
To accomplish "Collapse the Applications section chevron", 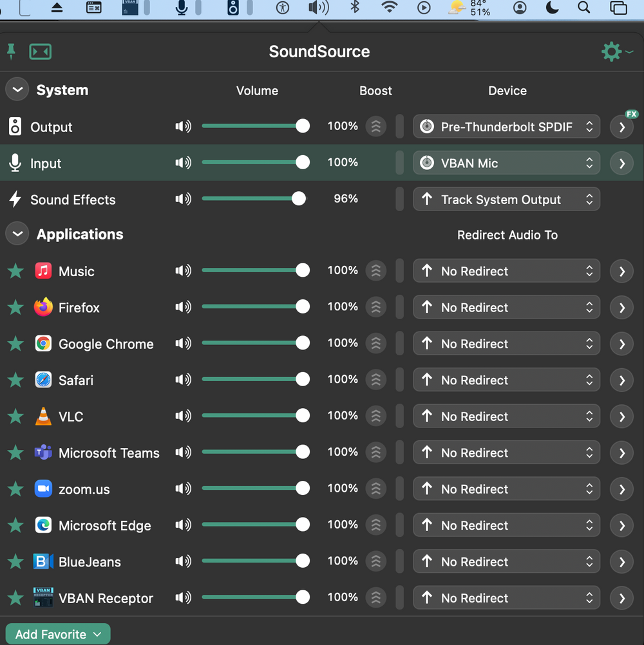I will (x=17, y=234).
